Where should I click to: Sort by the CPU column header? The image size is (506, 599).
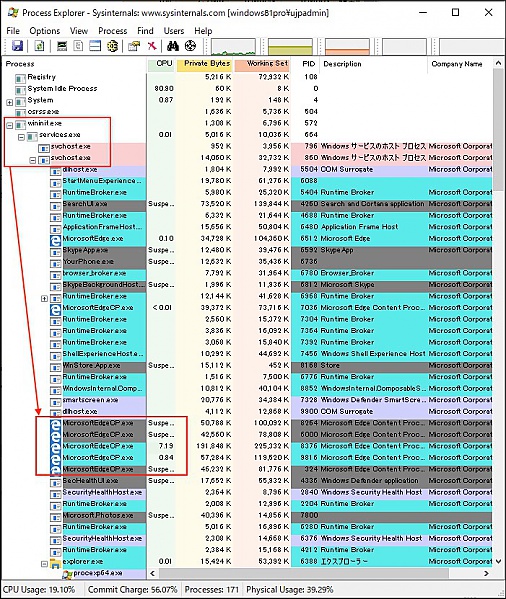pyautogui.click(x=162, y=64)
